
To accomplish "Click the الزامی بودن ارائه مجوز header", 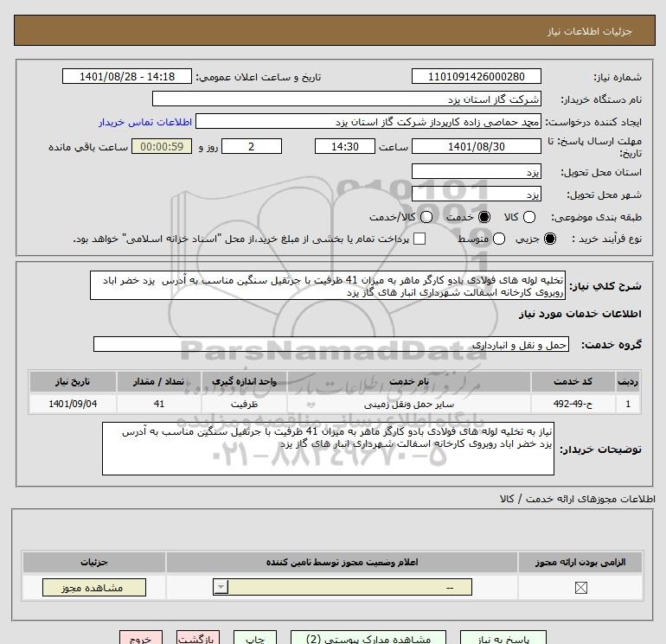I will click(x=580, y=562).
